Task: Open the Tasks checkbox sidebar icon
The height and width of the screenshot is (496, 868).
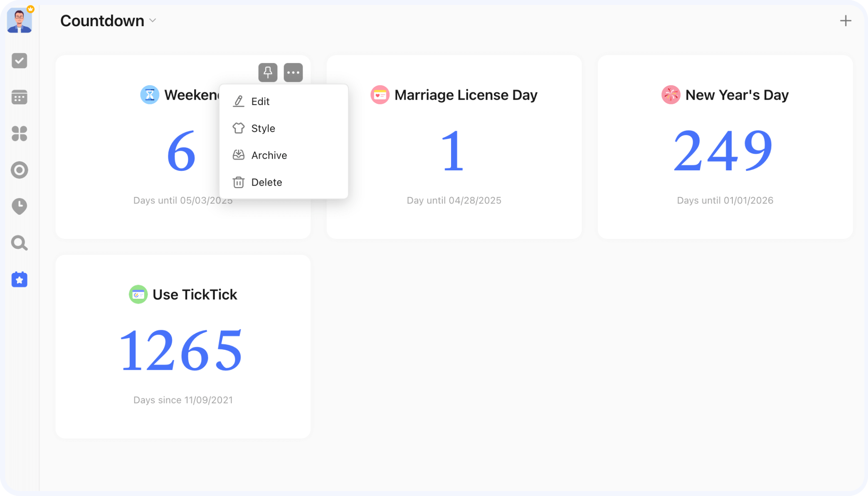Action: (x=19, y=61)
